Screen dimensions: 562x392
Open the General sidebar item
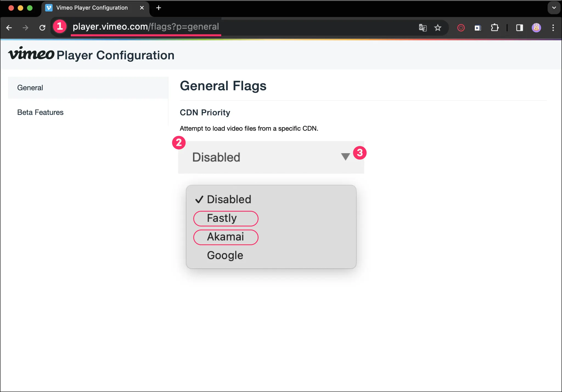30,88
